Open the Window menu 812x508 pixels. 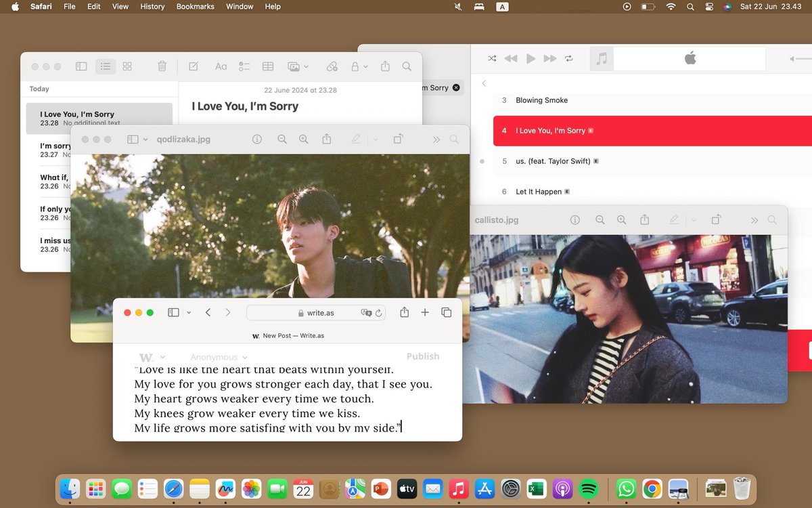pyautogui.click(x=240, y=7)
